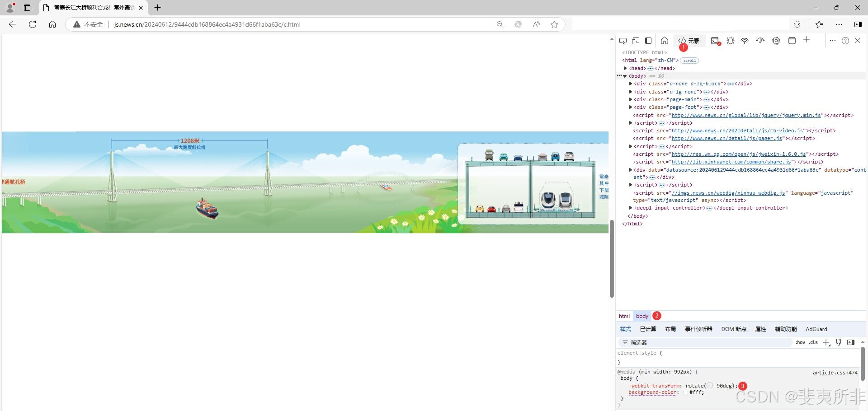Open browser extensions puzzle icon
Screen dimensions: 868x411
pyautogui.click(x=797, y=24)
